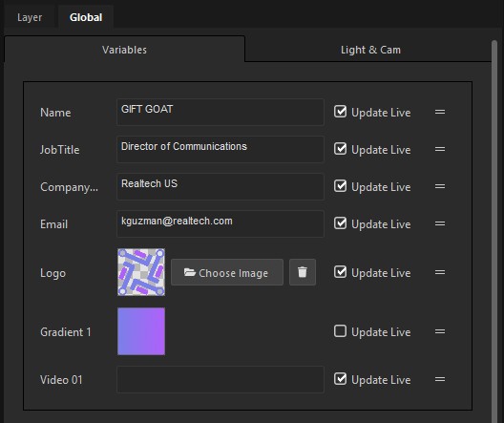Click the Video 01 variable label
The image size is (504, 423).
[x=61, y=380]
